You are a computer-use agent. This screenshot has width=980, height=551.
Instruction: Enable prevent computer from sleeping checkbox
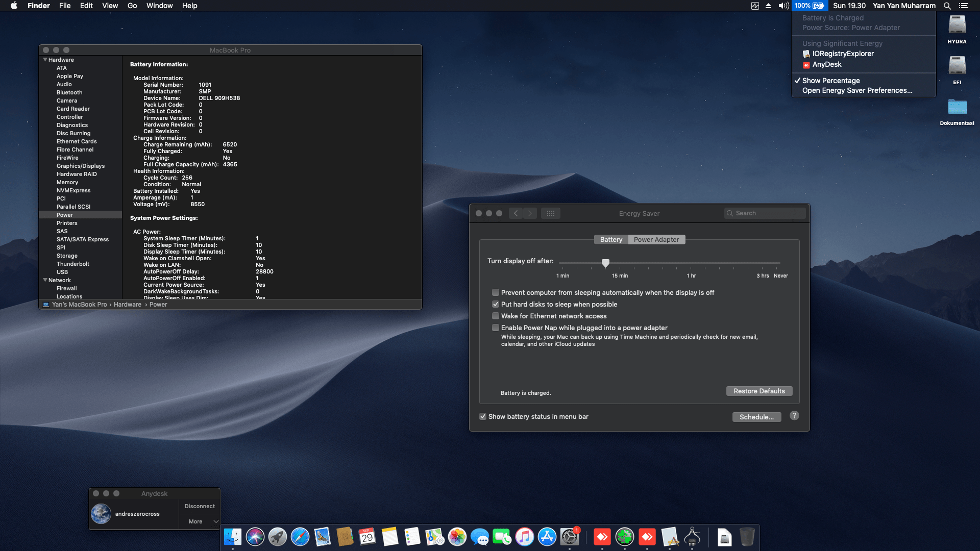pyautogui.click(x=495, y=292)
